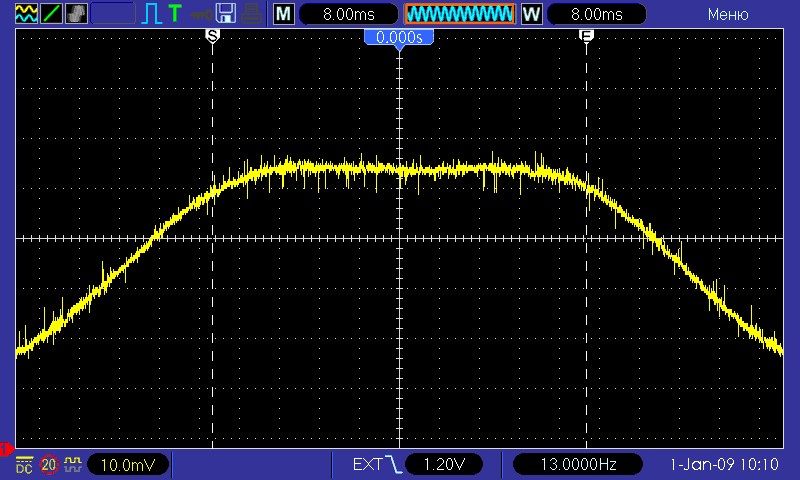The height and width of the screenshot is (480, 800).
Task: Click the blue pulse trigger icon
Action: [x=152, y=14]
